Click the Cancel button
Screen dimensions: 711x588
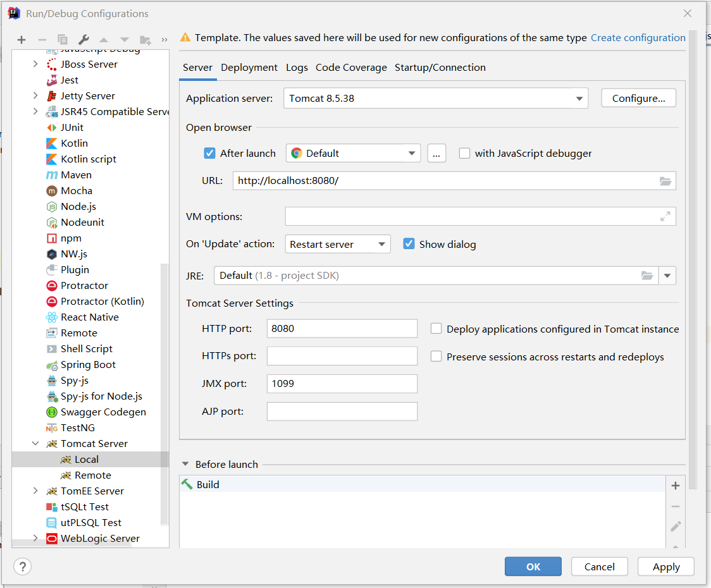600,567
